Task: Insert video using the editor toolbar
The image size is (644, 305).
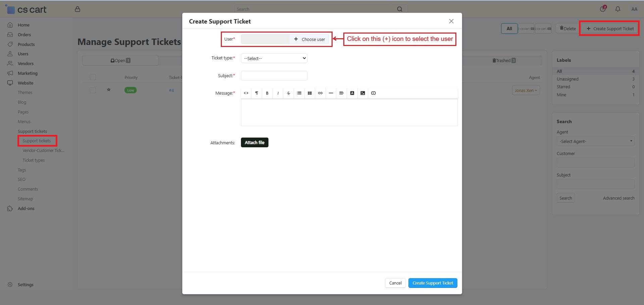Action: click(x=373, y=93)
